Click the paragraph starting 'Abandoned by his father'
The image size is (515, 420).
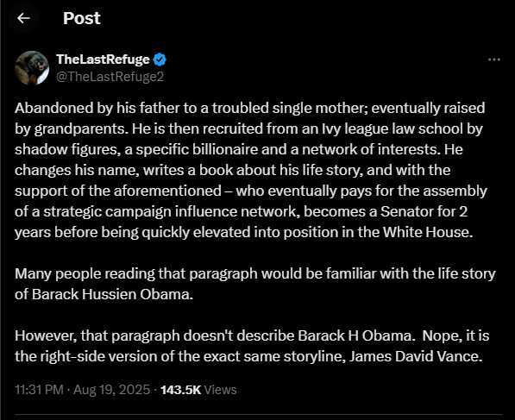251,170
